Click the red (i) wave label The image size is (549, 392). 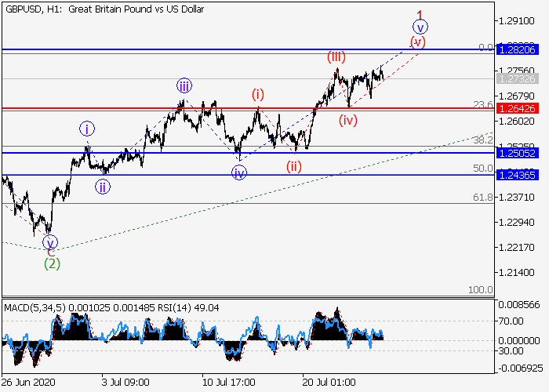(x=258, y=95)
